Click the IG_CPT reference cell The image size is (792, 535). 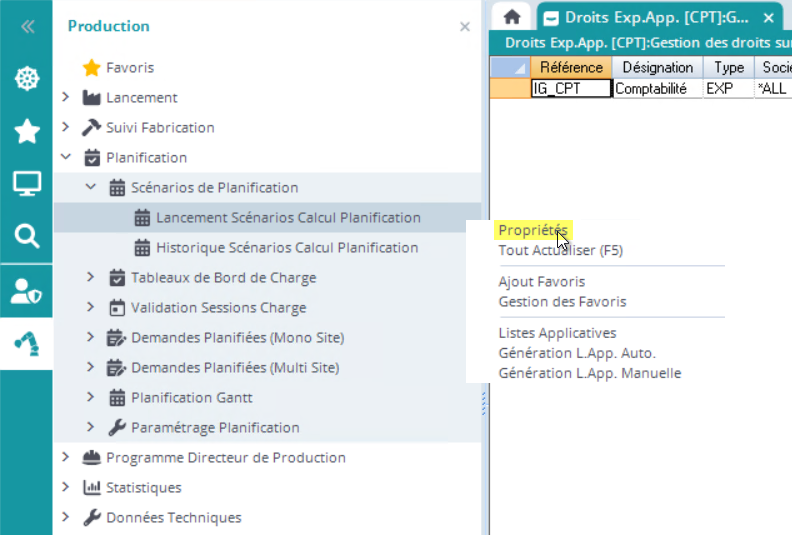(x=570, y=88)
